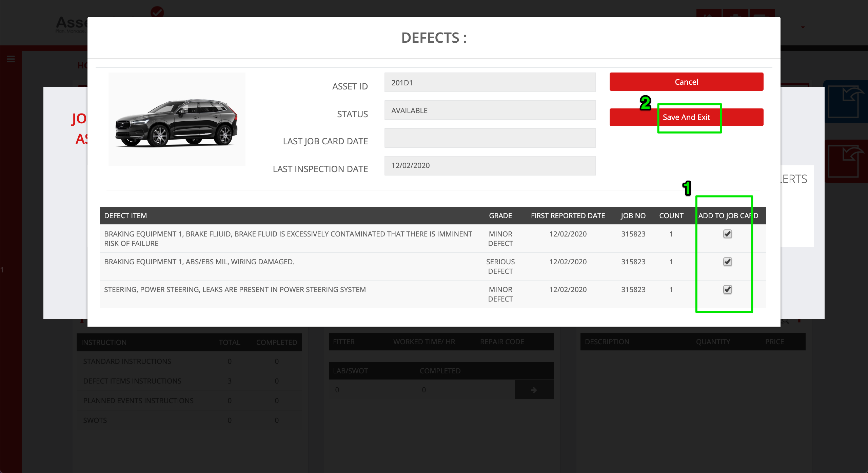868x473 pixels.
Task: Click the vehicle thumbnail image
Action: [177, 119]
